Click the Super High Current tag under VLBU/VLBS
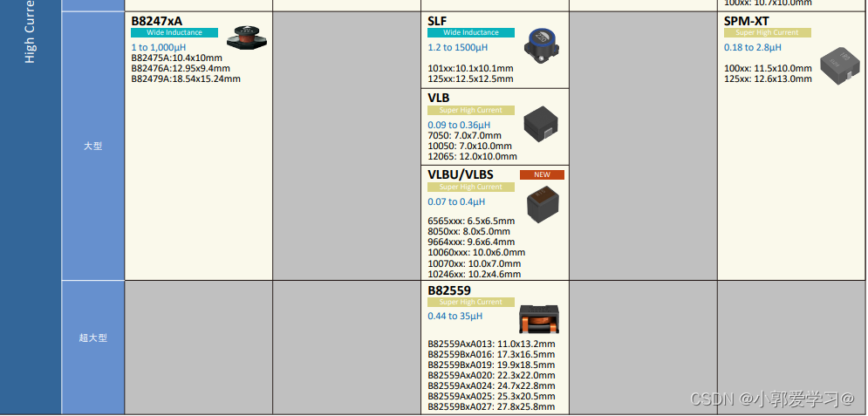The width and height of the screenshot is (868, 416). click(471, 187)
